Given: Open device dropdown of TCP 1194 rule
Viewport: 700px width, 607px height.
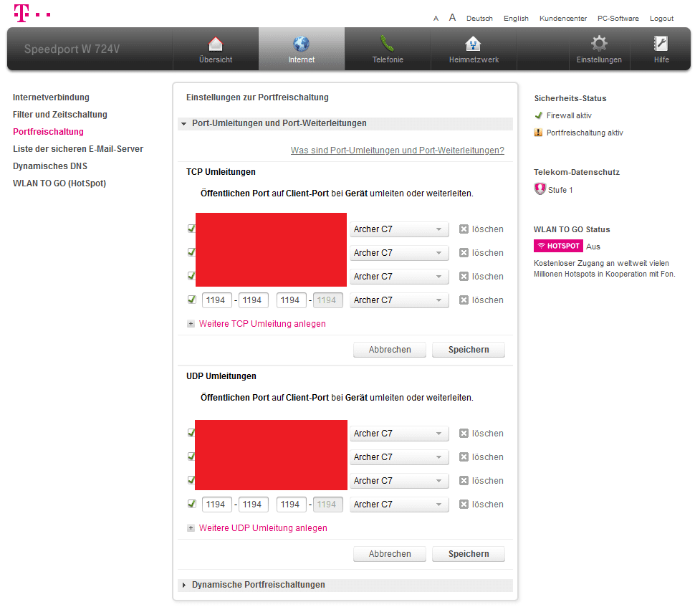Looking at the screenshot, I should pyautogui.click(x=399, y=300).
